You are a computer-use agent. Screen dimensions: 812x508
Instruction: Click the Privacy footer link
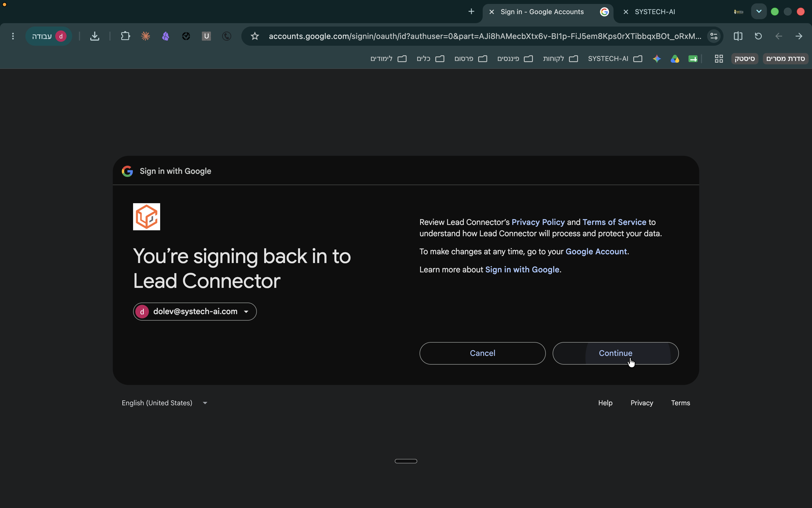[641, 403]
